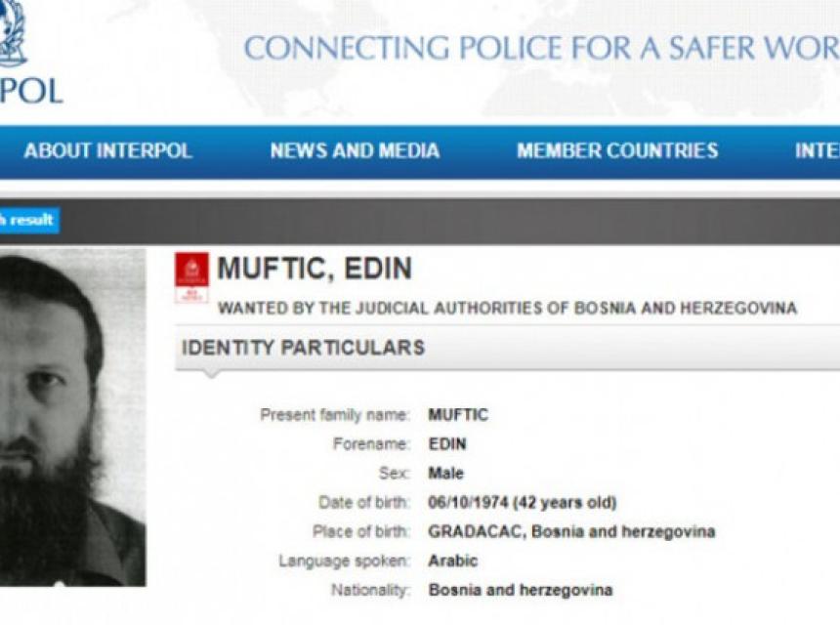Viewport: 840px width, 625px height.
Task: Click the Language spoken value "Arabic"
Action: pyautogui.click(x=453, y=562)
